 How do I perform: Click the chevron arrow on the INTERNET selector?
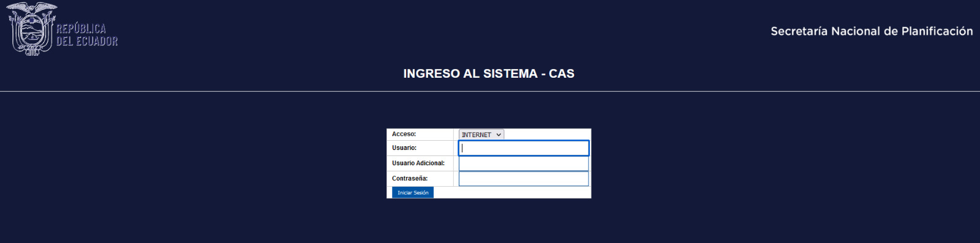point(499,135)
